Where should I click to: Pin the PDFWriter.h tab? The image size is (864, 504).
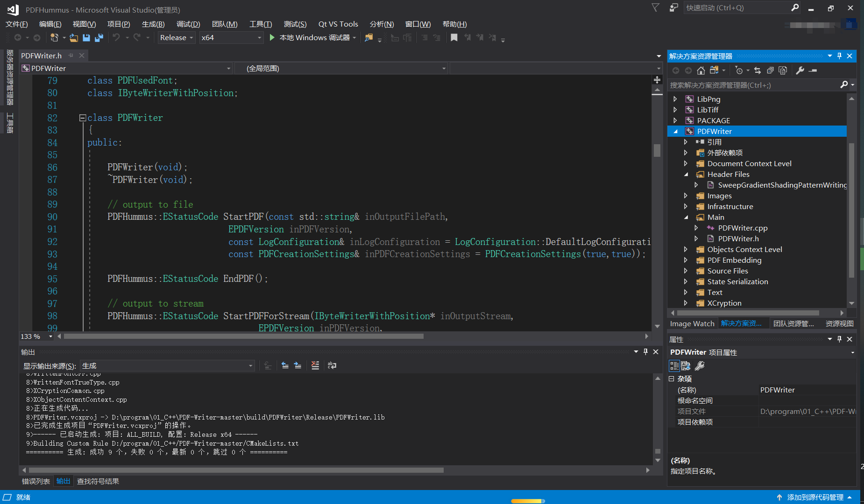[x=71, y=55]
